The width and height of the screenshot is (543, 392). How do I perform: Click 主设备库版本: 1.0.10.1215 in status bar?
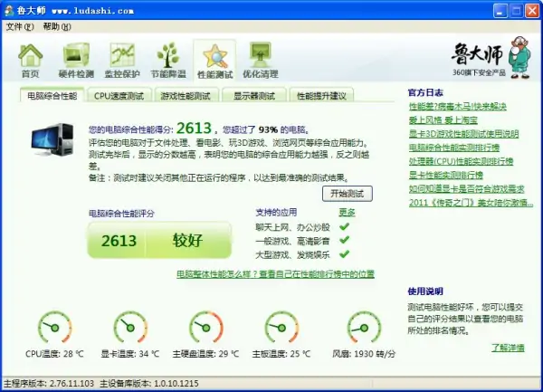click(149, 383)
